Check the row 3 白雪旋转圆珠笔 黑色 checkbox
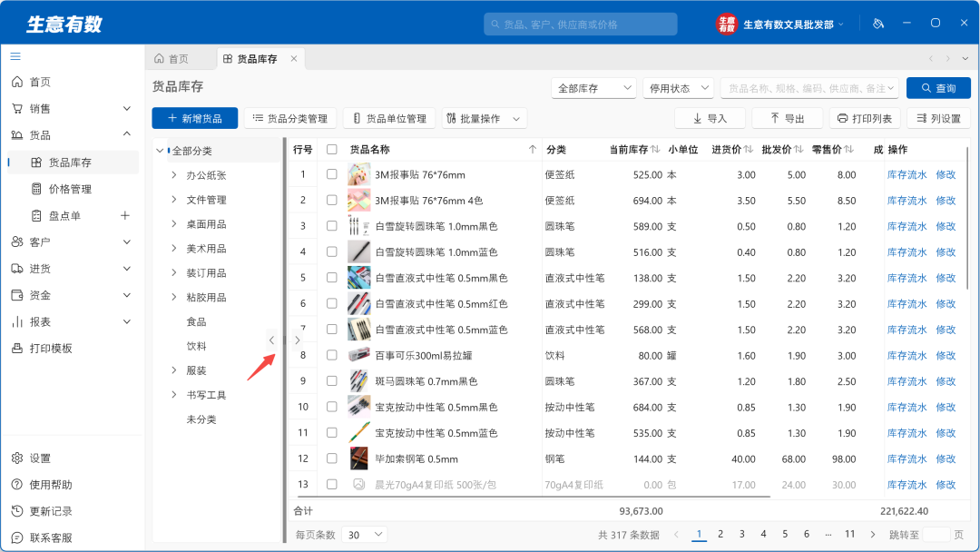 pyautogui.click(x=332, y=226)
